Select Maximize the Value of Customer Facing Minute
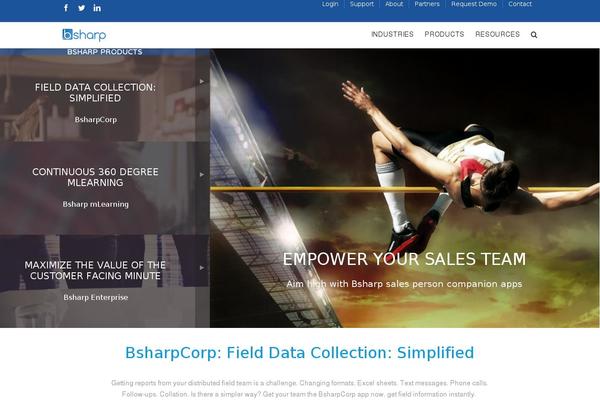 point(95,270)
